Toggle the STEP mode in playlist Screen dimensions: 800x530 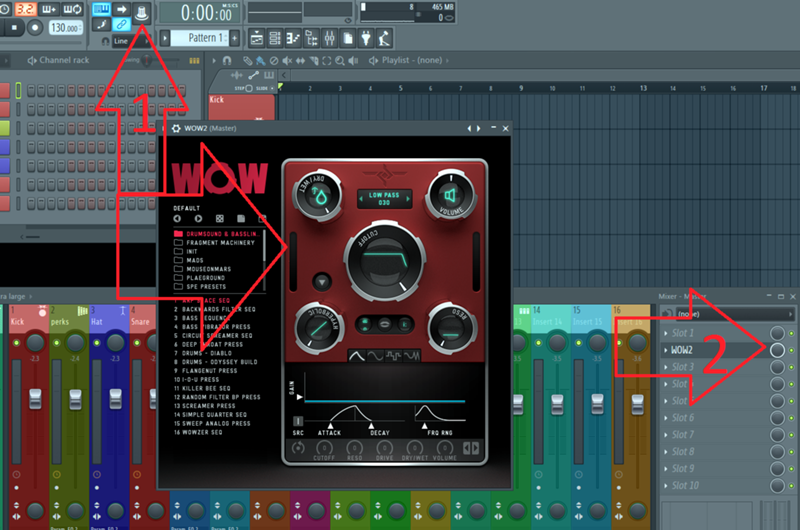pyautogui.click(x=249, y=88)
